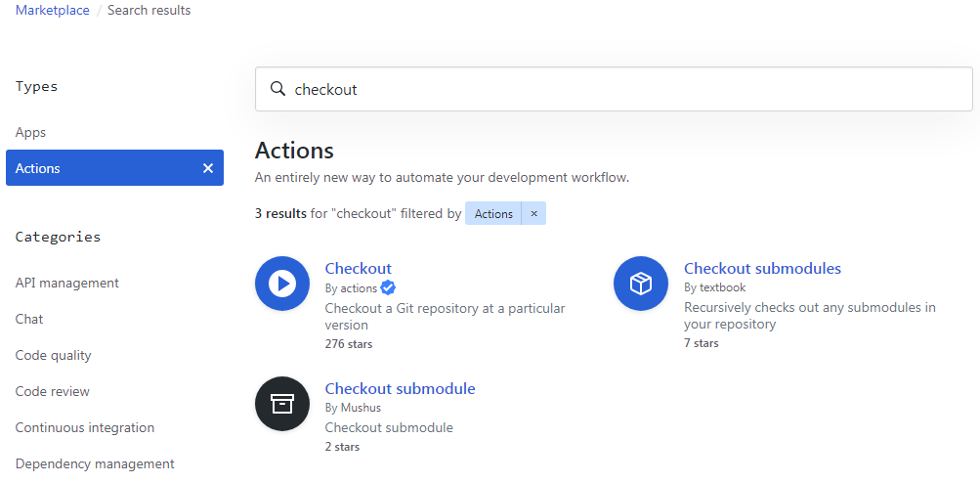Filter by Continuous integration category
Viewport: 980px width, 483px height.
click(85, 427)
